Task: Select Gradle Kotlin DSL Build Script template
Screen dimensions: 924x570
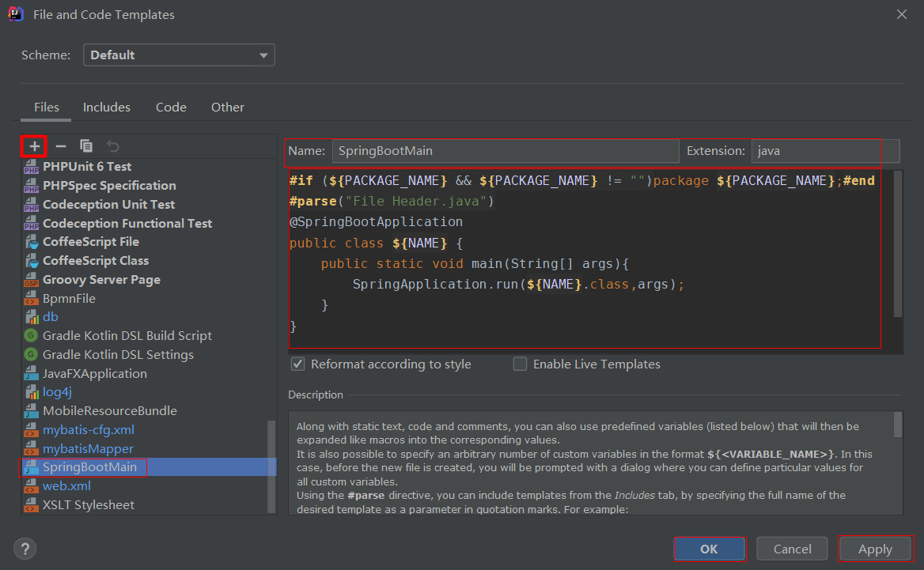Action: click(149, 336)
